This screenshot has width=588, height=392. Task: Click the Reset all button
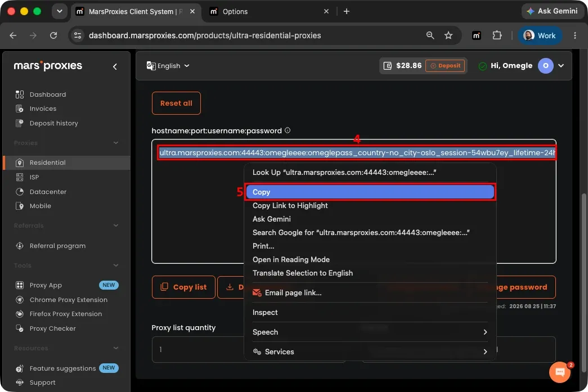(176, 103)
